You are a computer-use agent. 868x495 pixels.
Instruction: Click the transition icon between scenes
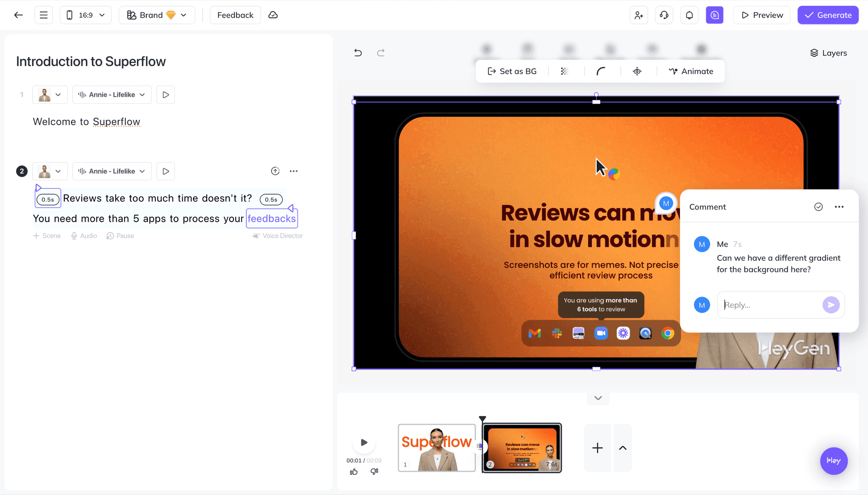point(480,446)
